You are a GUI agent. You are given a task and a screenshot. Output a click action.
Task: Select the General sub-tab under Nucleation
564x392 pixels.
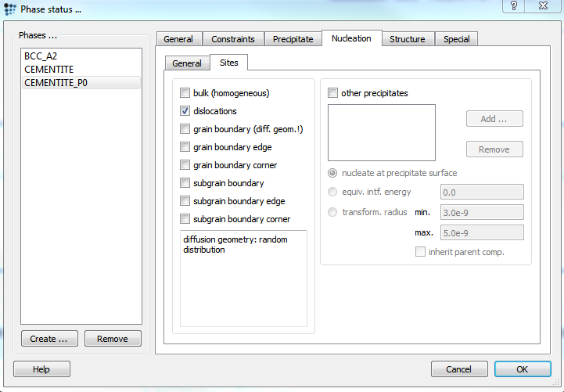click(x=187, y=63)
